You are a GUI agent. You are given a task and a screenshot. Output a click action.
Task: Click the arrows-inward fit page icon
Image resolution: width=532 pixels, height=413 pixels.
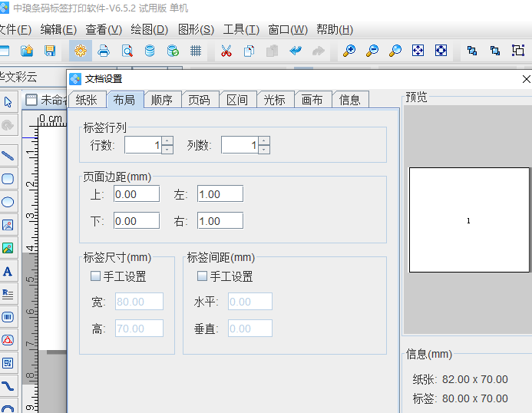tap(441, 51)
